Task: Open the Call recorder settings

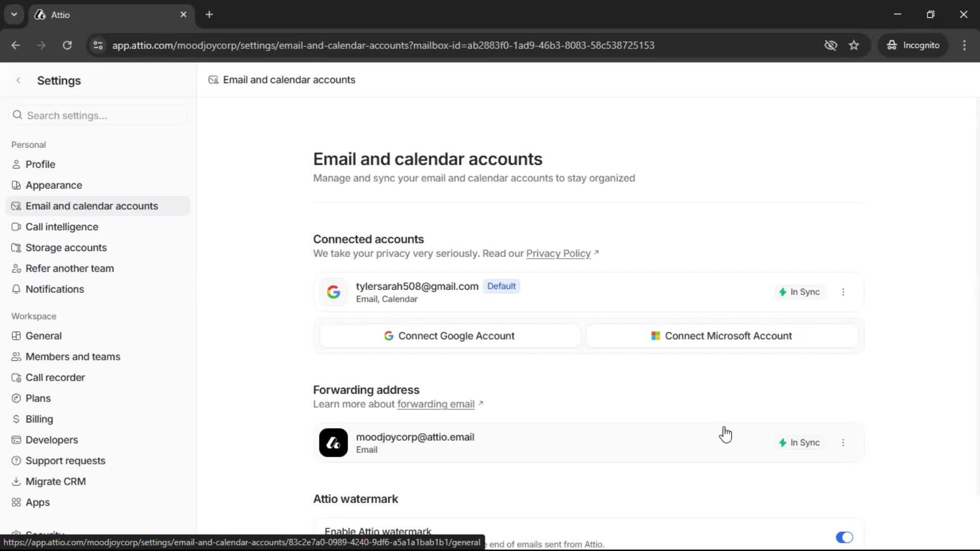Action: tap(55, 377)
